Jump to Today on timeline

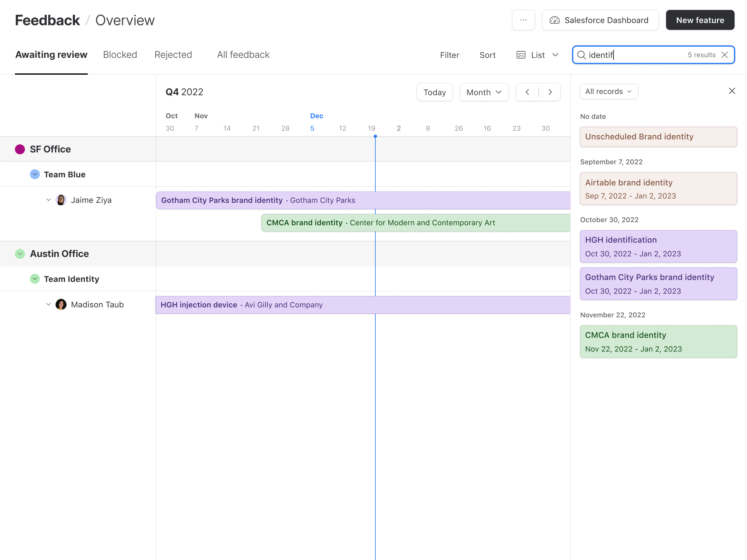click(435, 92)
